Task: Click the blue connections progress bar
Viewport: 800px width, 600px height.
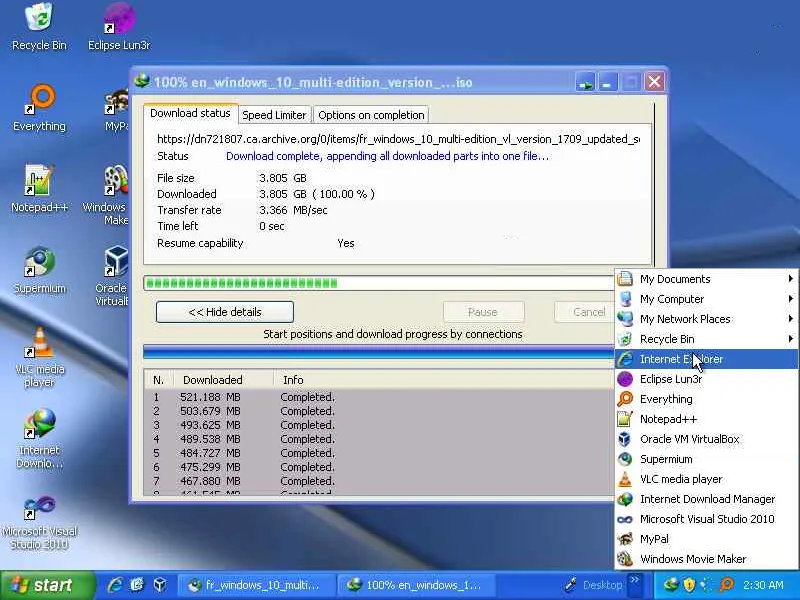Action: [379, 352]
